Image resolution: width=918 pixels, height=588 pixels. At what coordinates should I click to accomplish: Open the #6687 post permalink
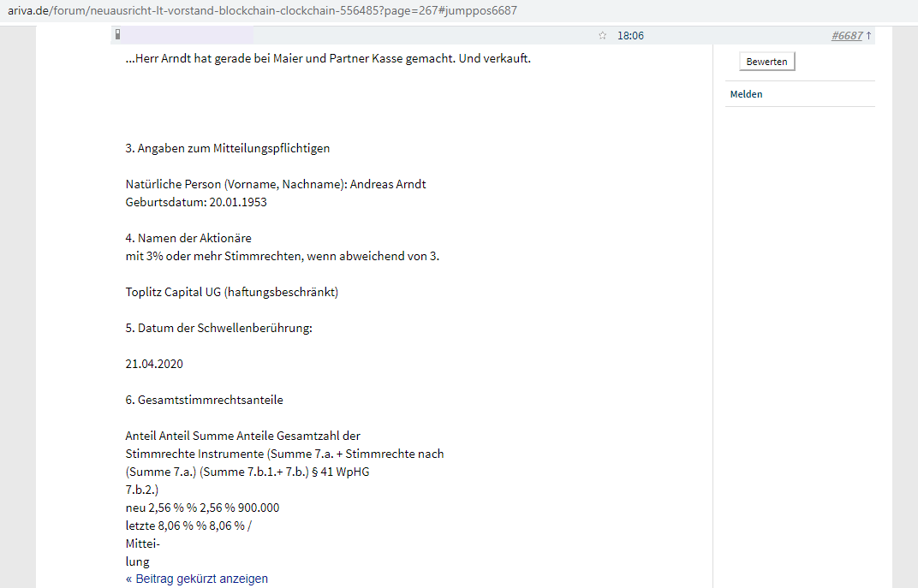pyautogui.click(x=846, y=36)
